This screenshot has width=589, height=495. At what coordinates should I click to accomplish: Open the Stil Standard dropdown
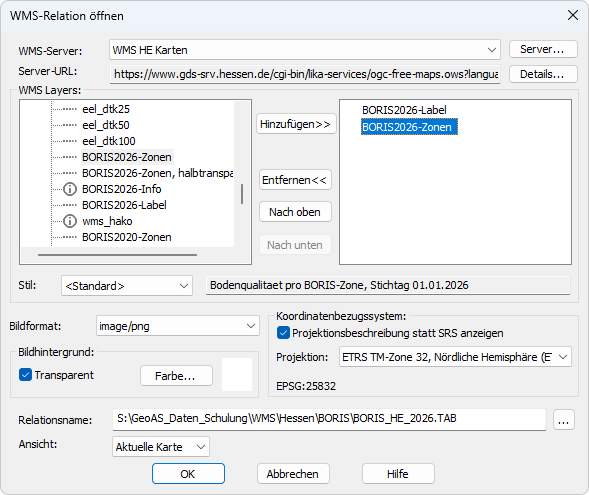127,286
